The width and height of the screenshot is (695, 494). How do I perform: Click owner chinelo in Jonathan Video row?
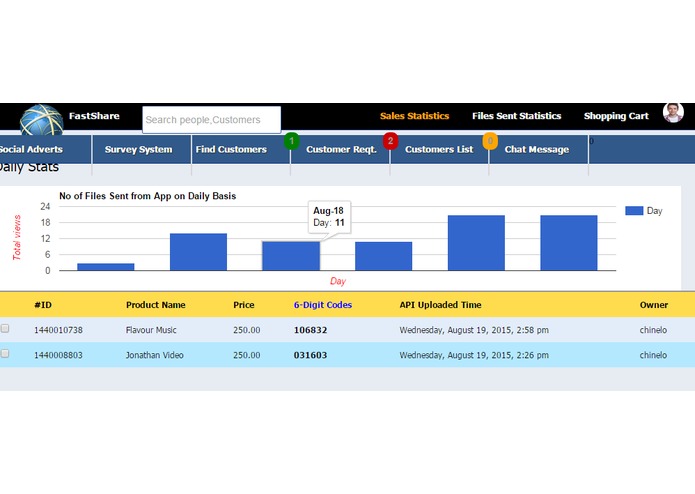click(x=653, y=355)
